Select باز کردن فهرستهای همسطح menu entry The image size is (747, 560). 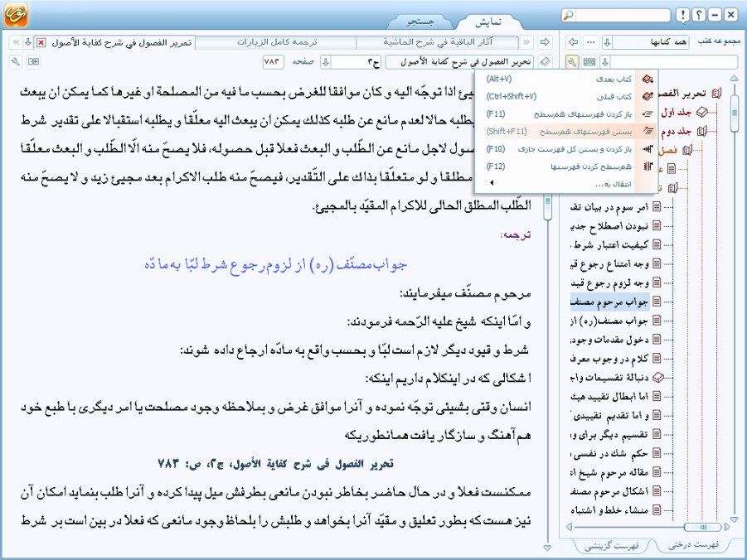(x=567, y=113)
